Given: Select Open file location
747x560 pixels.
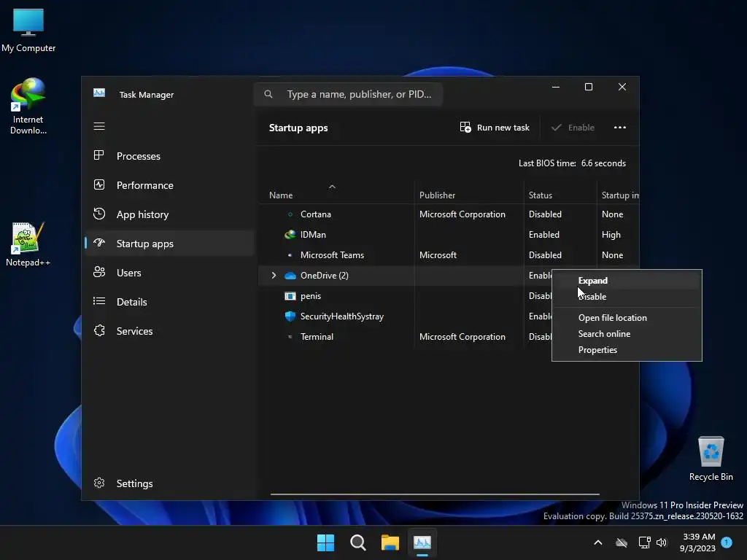Looking at the screenshot, I should coord(627,318).
